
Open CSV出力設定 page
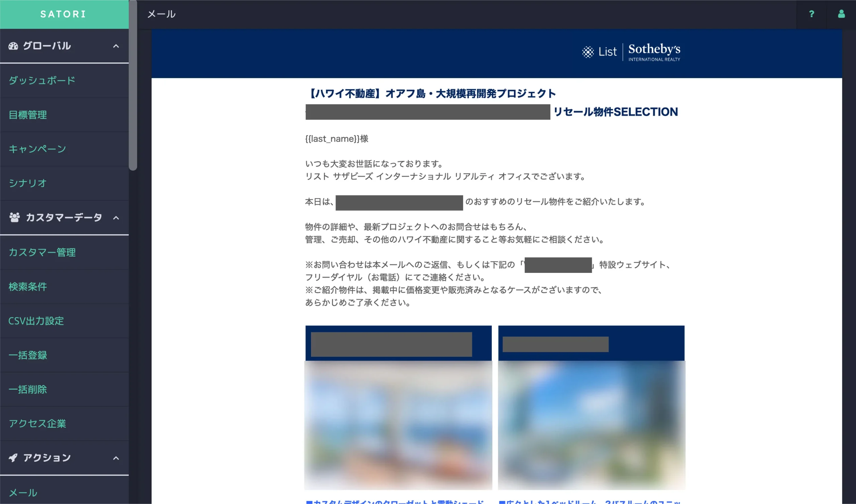(36, 321)
